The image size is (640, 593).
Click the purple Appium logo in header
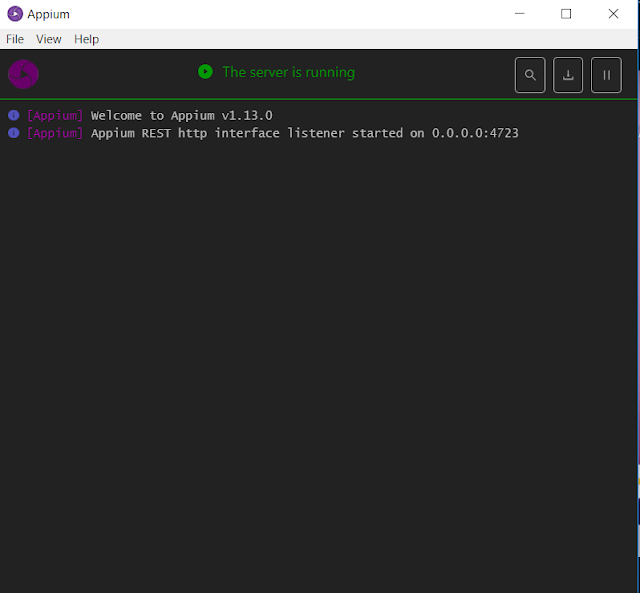pos(23,74)
